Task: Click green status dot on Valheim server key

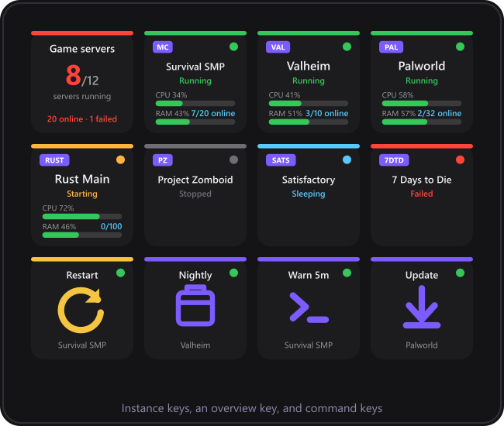Action: point(347,47)
